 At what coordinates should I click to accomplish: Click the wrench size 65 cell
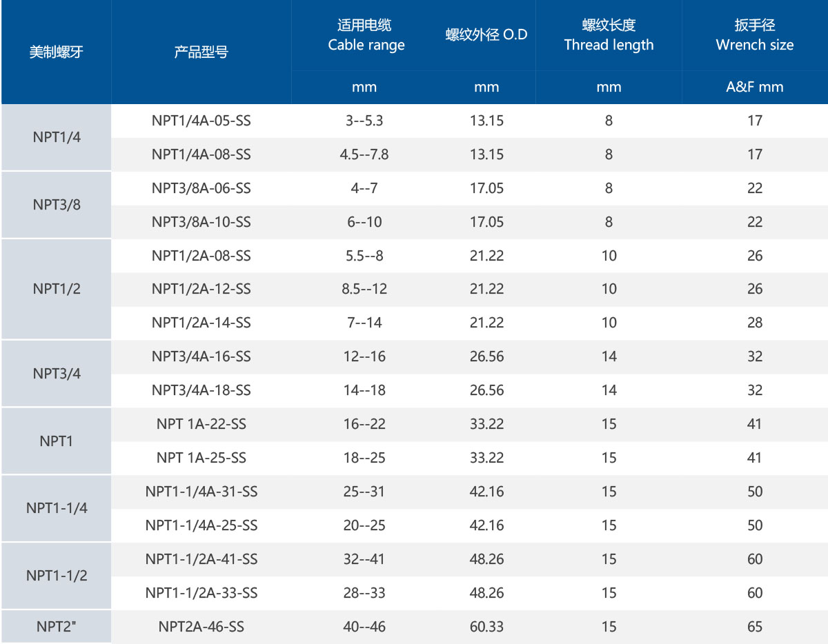(755, 627)
